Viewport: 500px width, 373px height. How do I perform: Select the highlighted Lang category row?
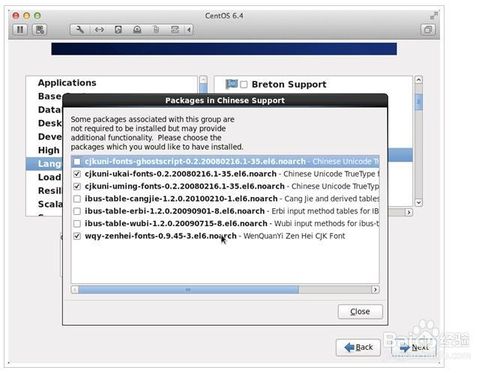pos(44,164)
